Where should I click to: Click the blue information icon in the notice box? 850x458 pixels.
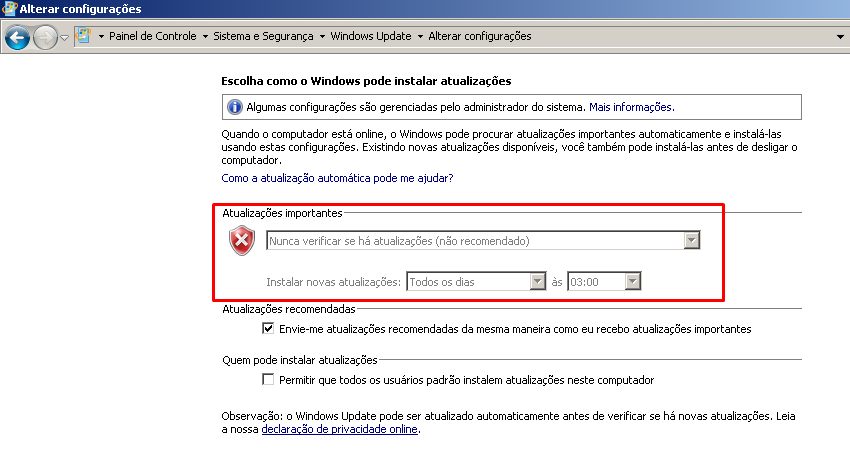(x=234, y=107)
